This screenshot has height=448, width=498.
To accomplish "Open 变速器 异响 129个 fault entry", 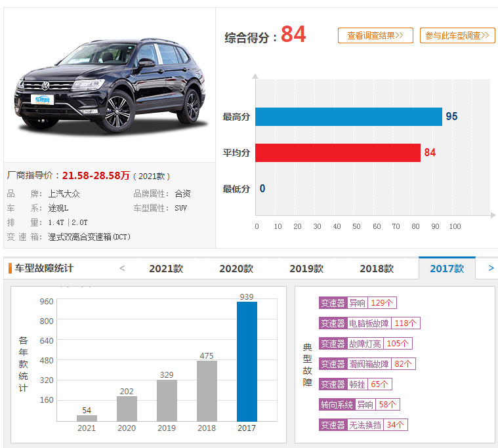I will [358, 303].
